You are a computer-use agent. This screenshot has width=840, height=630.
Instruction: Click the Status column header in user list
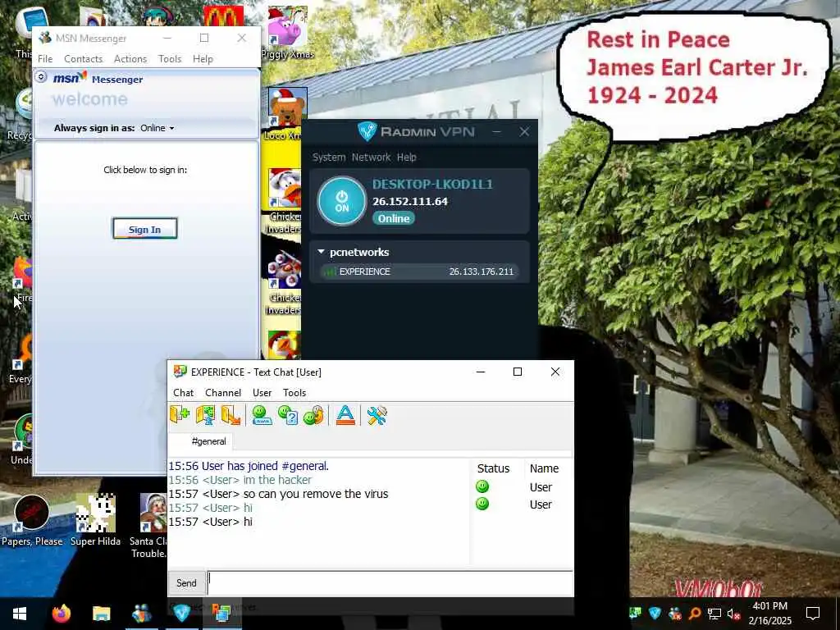[493, 468]
